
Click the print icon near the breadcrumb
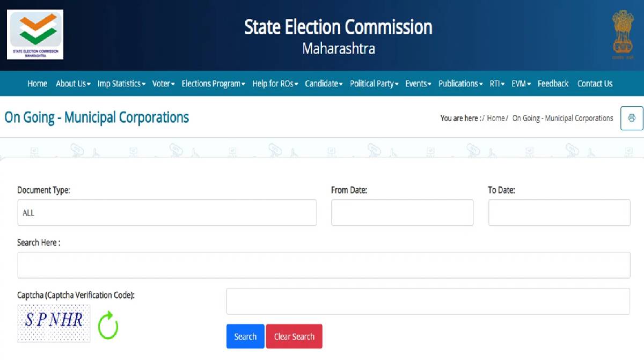coord(632,118)
